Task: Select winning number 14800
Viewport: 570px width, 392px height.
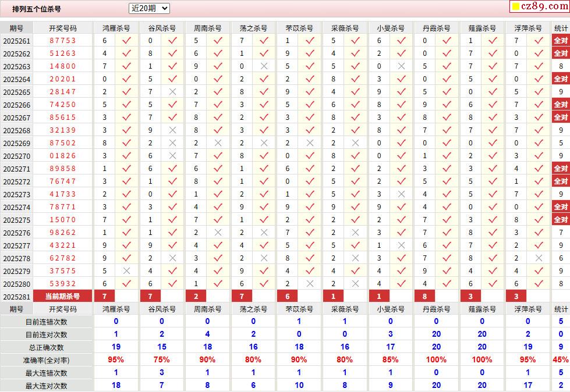Action: pyautogui.click(x=63, y=66)
